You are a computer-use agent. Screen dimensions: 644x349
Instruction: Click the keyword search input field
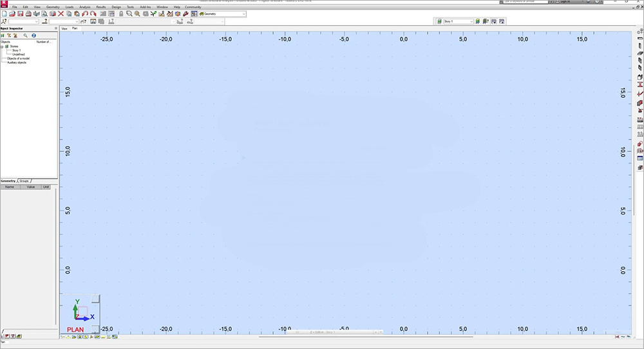point(526,2)
